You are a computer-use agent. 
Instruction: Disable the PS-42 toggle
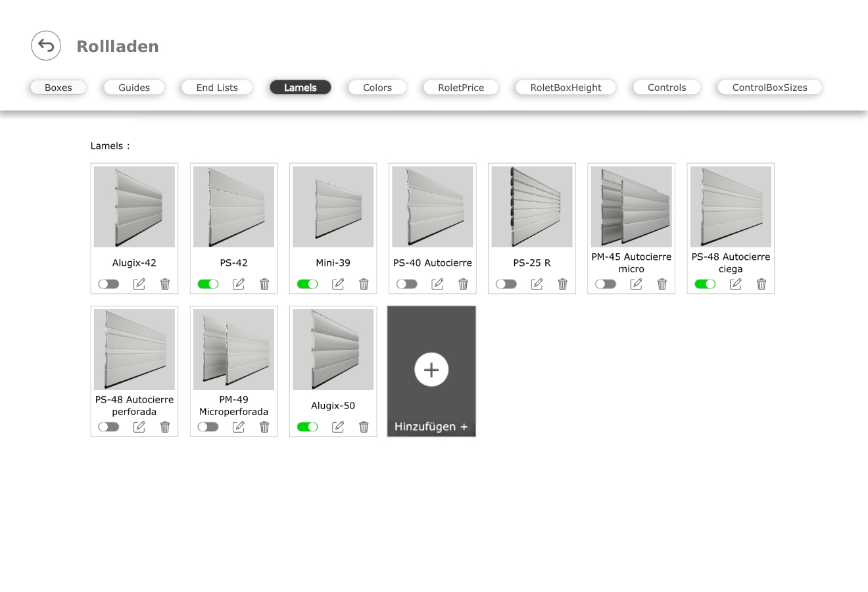208,284
